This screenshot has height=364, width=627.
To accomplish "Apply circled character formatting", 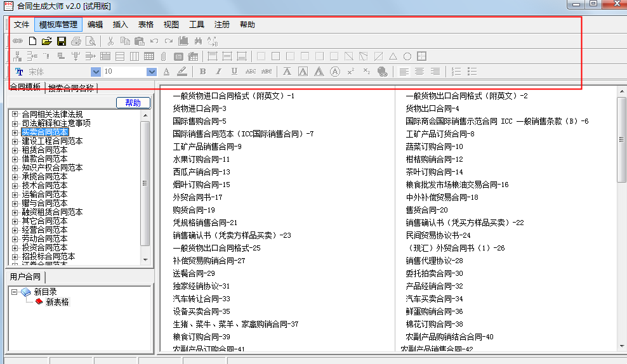I will pos(335,72).
